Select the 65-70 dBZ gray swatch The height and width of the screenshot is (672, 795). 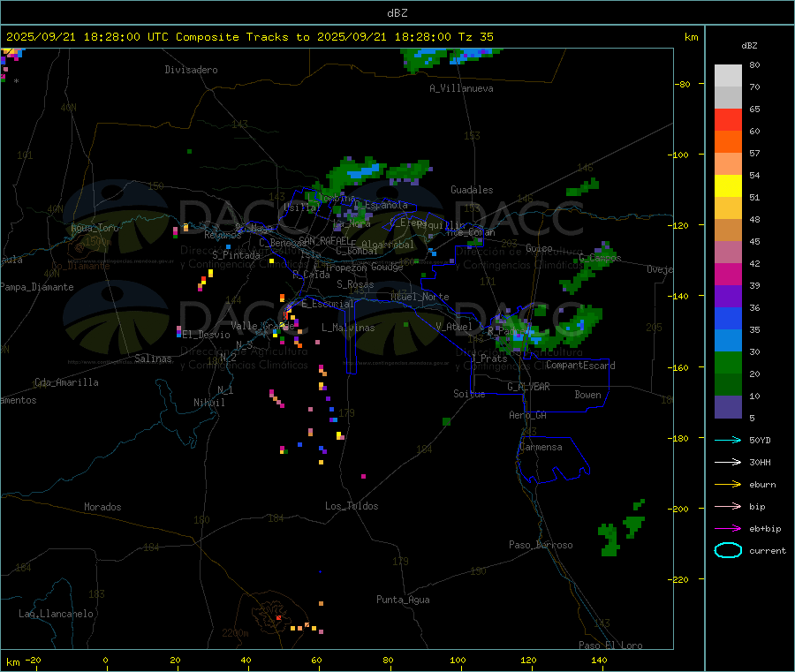728,97
